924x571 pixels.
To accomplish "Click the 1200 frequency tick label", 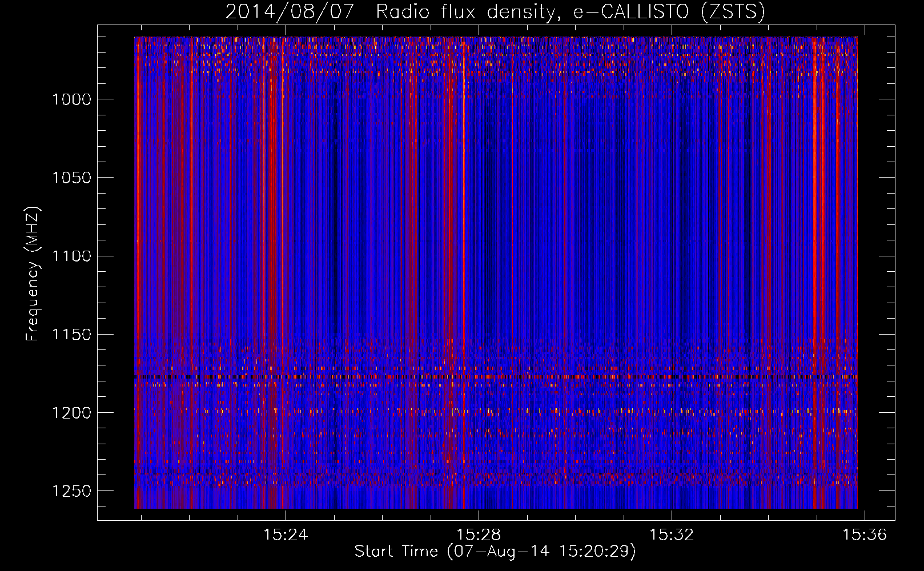I will [71, 412].
